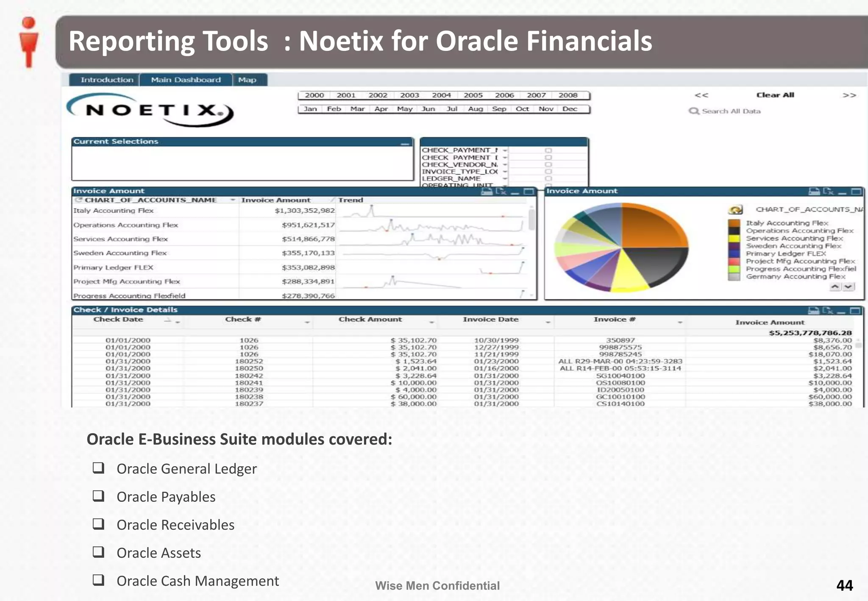Click Services Accounting Flex yellow legend swatch
The width and height of the screenshot is (868, 601).
pos(734,238)
